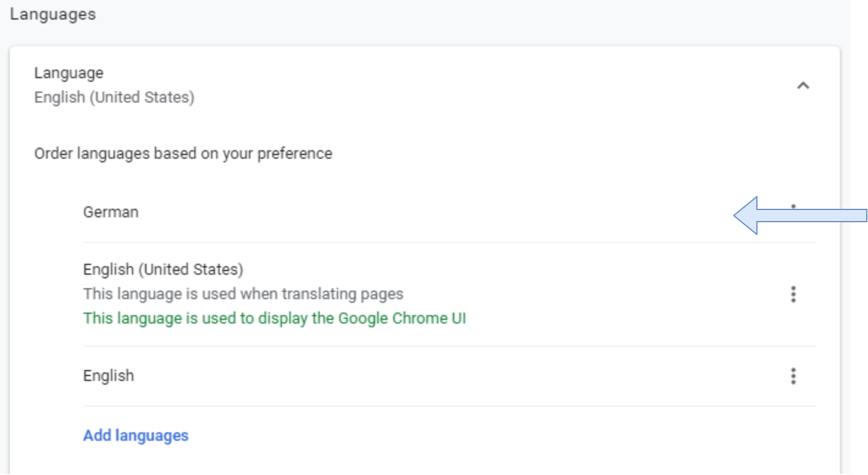Open more actions for English (United States)
Screen dimensions: 868x475
[793, 294]
